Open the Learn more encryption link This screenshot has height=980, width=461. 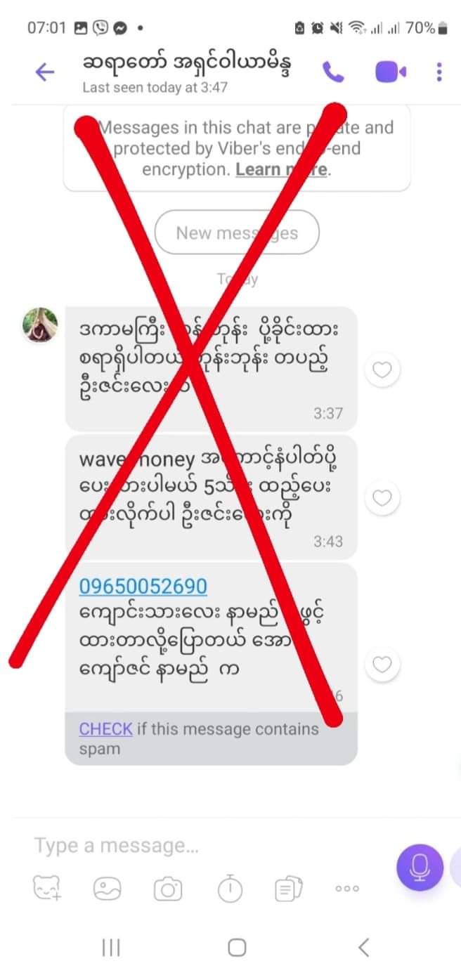280,169
